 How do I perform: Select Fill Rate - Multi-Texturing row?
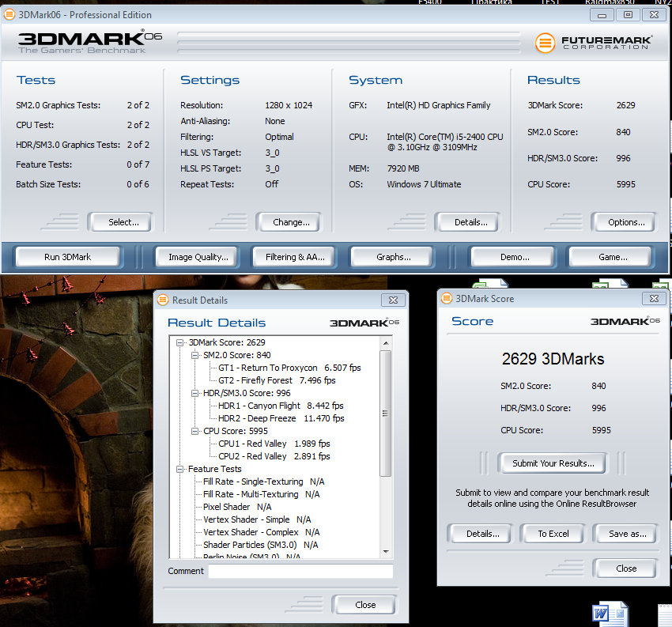[x=262, y=494]
